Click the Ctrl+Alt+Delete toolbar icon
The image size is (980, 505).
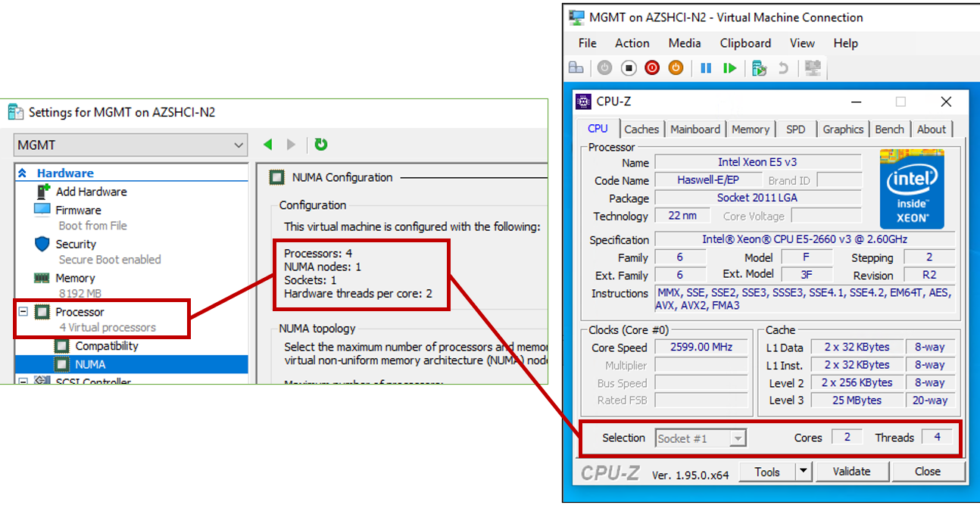(576, 68)
